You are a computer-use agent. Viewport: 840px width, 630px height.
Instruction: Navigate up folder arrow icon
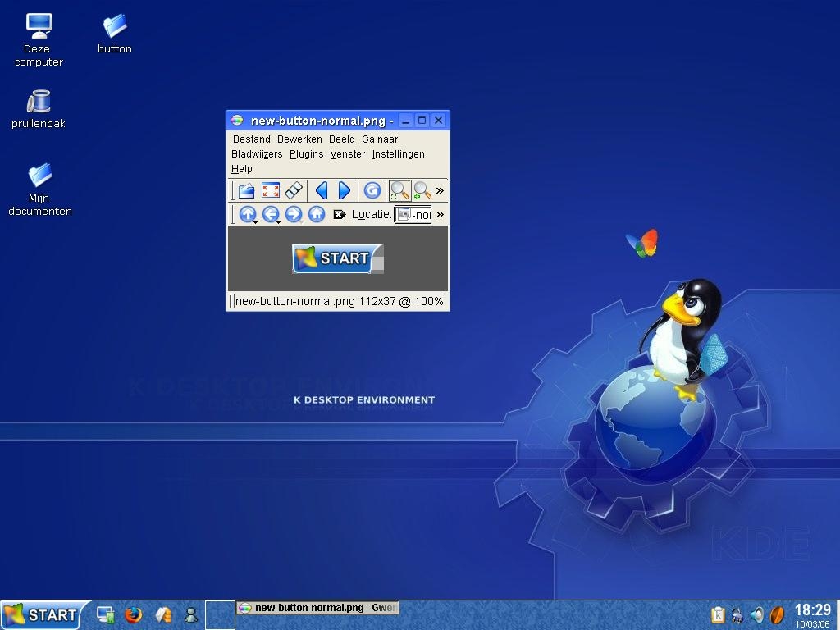(x=247, y=214)
